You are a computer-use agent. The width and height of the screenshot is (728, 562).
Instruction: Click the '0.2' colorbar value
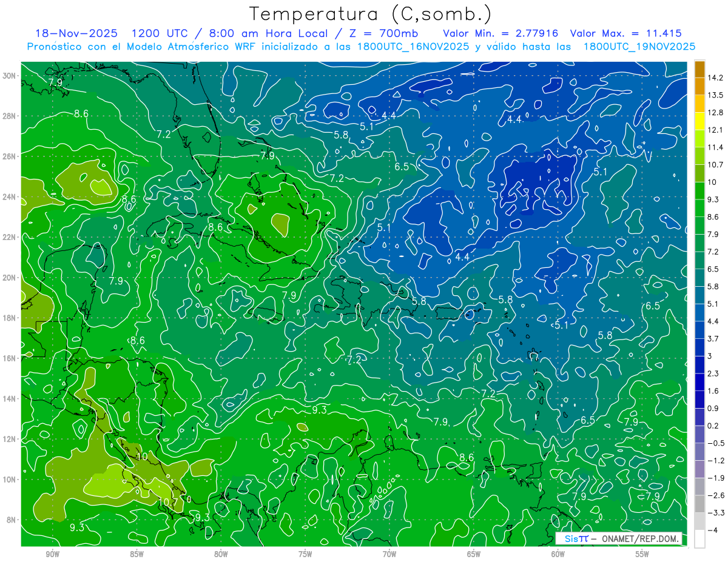(x=713, y=426)
